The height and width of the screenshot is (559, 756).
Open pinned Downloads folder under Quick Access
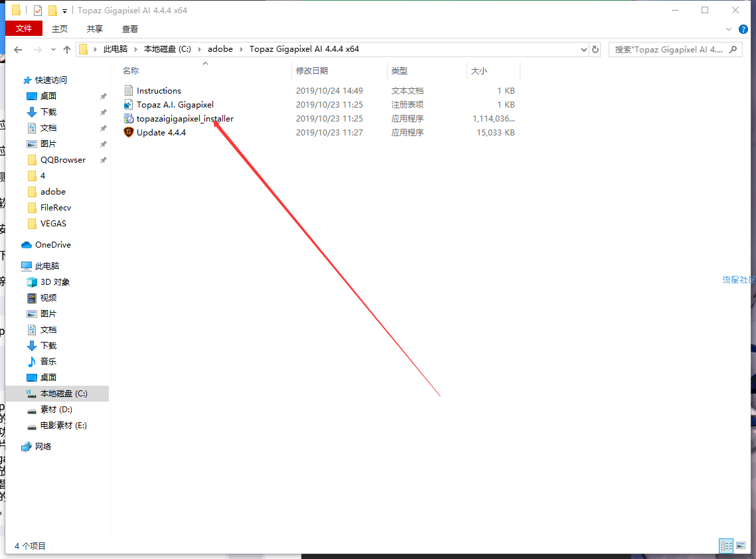tap(48, 112)
